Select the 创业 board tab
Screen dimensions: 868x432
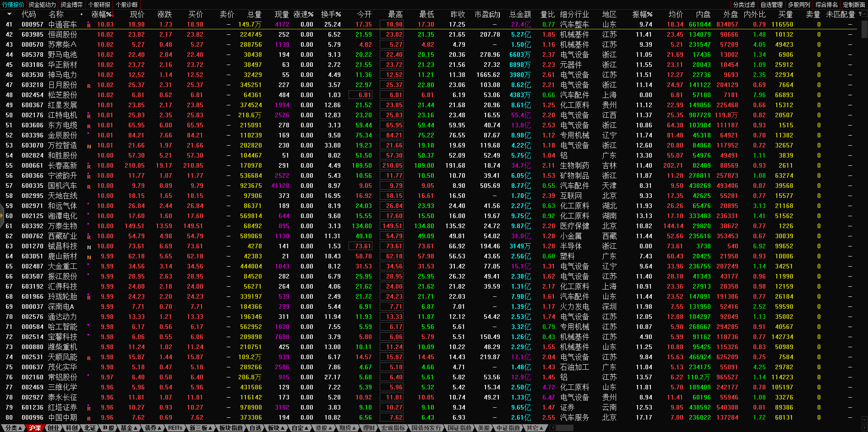pos(54,428)
